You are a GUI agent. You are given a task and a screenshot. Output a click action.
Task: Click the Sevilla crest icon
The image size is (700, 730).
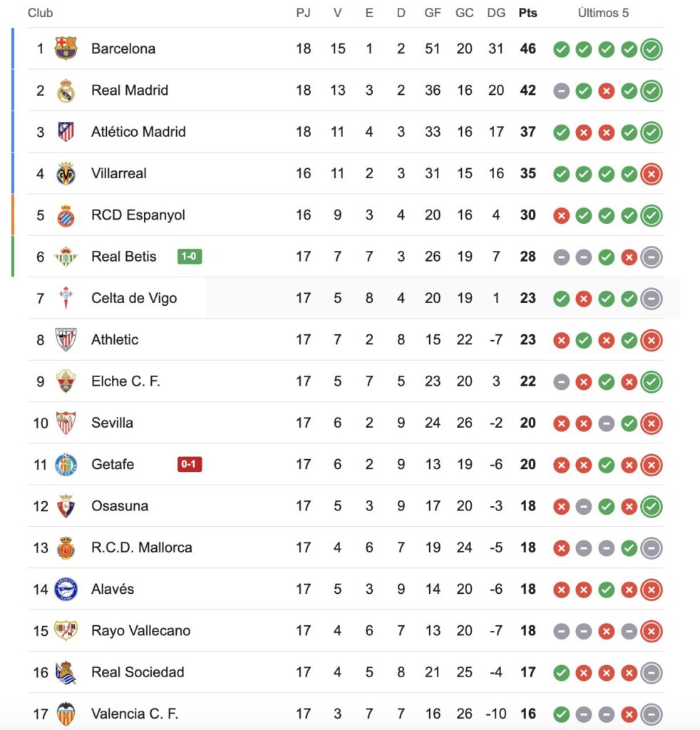[x=66, y=423]
